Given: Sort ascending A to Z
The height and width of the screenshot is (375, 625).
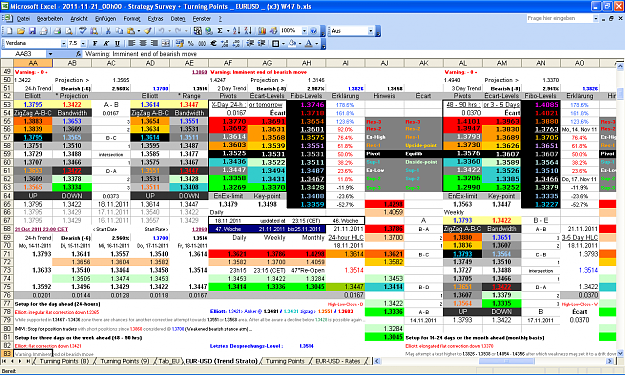Looking at the screenshot, I should point(237,31).
